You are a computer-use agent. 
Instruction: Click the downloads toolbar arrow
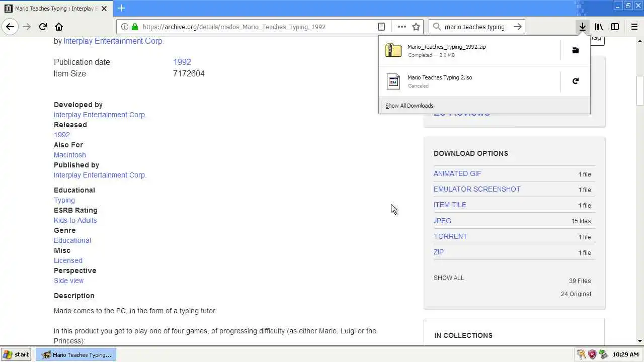[x=582, y=27]
